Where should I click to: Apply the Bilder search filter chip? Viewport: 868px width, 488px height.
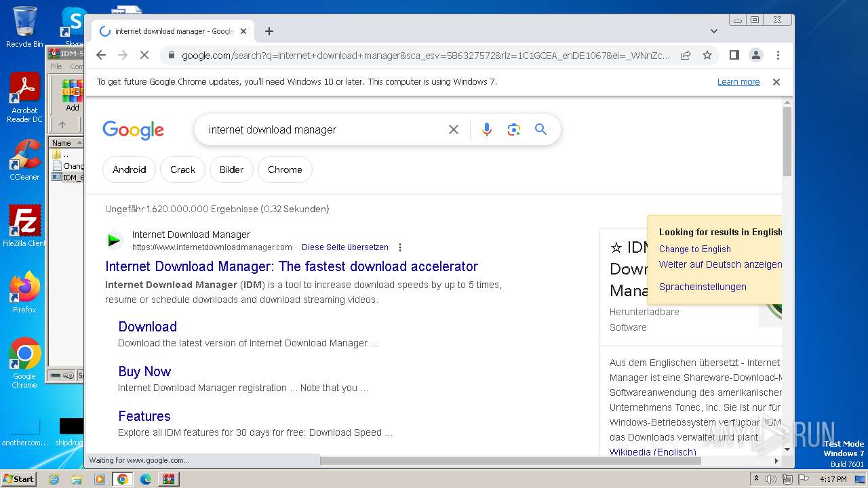point(231,169)
